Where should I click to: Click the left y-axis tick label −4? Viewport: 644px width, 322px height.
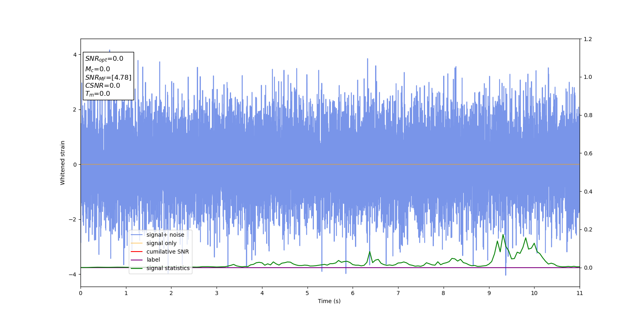click(72, 275)
